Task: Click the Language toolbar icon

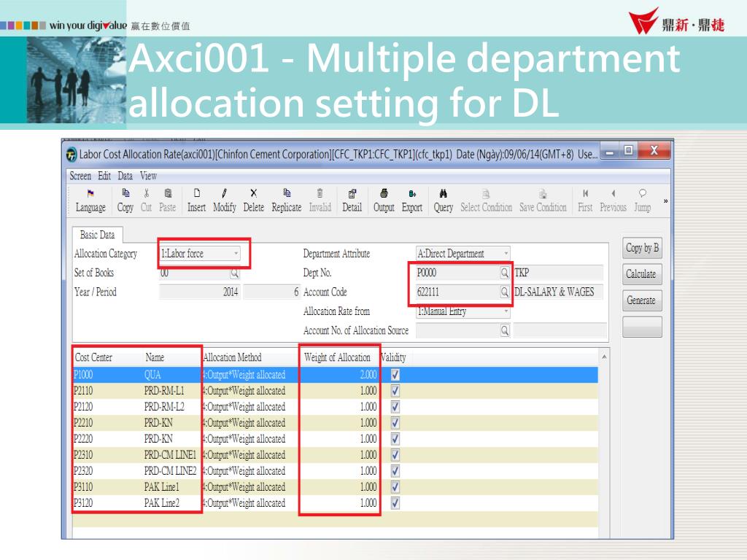Action: pos(90,193)
